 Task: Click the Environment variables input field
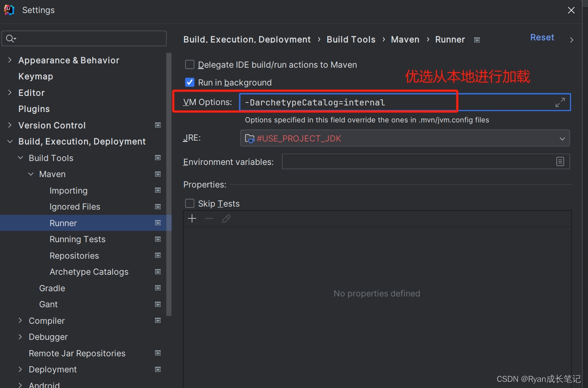pyautogui.click(x=426, y=161)
